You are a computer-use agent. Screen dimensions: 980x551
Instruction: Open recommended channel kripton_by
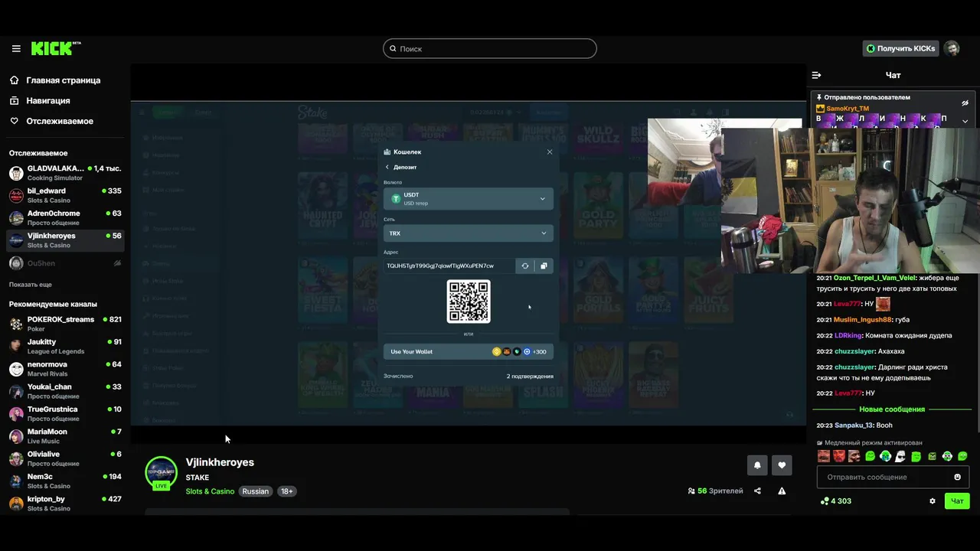pos(65,504)
